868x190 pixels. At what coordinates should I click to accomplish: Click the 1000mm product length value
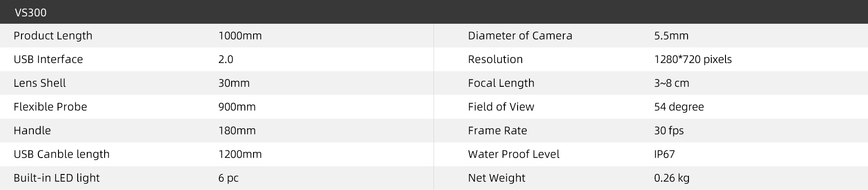pos(240,36)
